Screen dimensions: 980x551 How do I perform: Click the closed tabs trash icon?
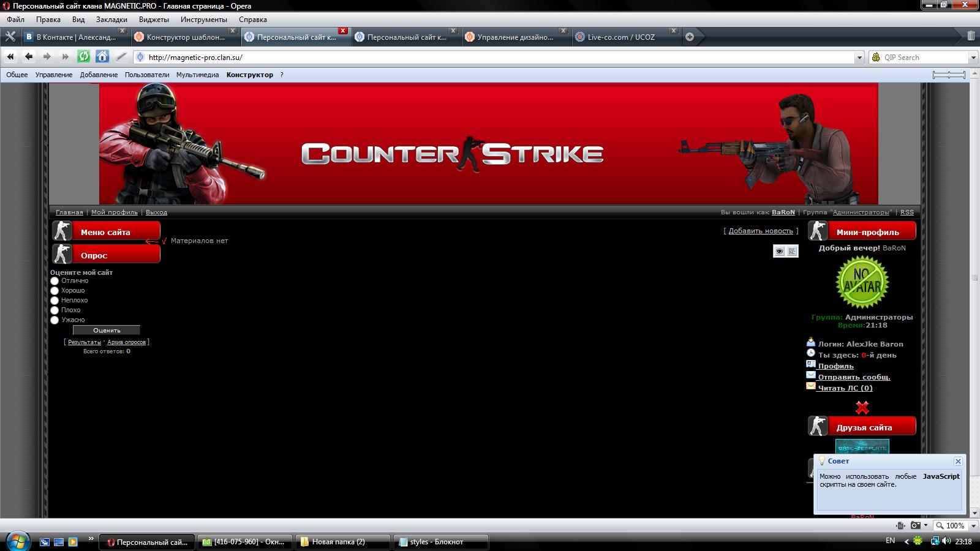pyautogui.click(x=971, y=36)
